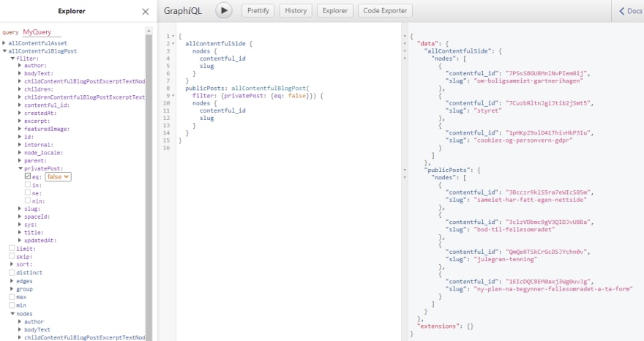Check the min field checkbox
644x341 pixels.
click(12, 305)
